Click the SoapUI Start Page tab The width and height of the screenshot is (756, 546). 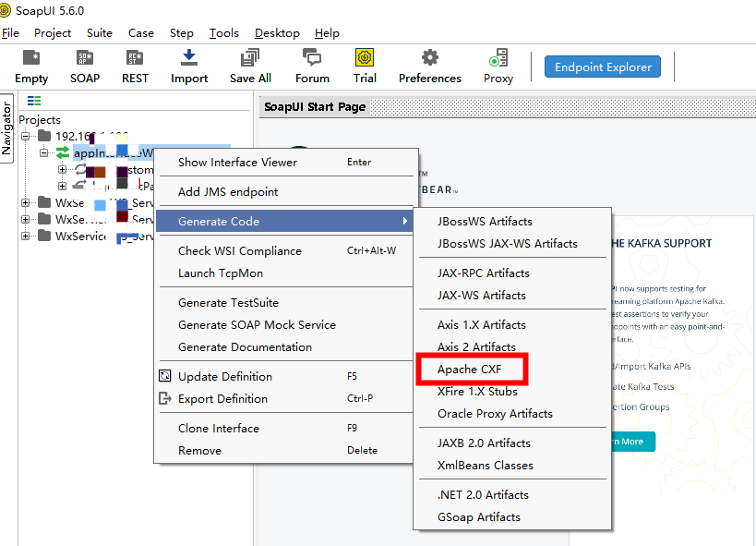(315, 106)
